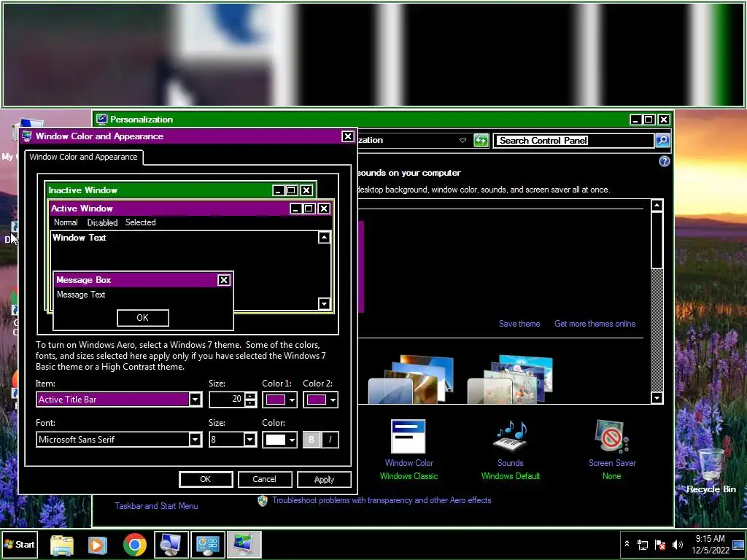This screenshot has width=747, height=560.
Task: Open the Item dropdown showing Active Title Bar
Action: pos(196,400)
